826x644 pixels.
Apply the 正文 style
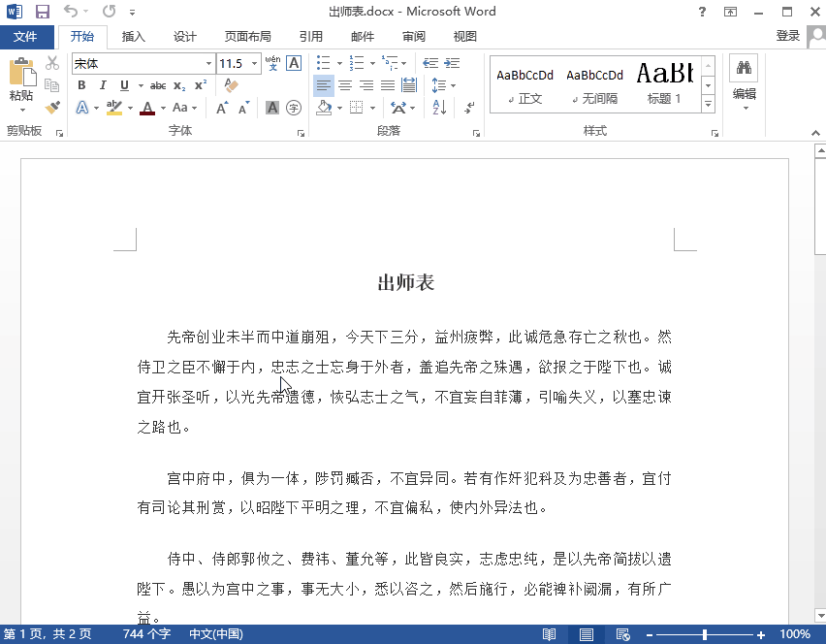click(x=524, y=85)
